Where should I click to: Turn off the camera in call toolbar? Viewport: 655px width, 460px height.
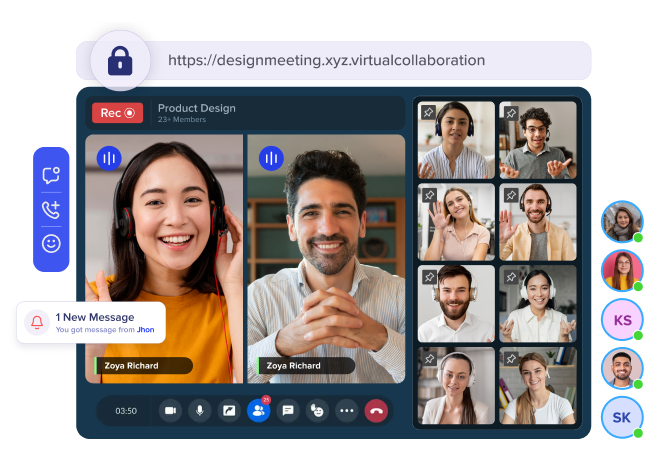click(170, 410)
